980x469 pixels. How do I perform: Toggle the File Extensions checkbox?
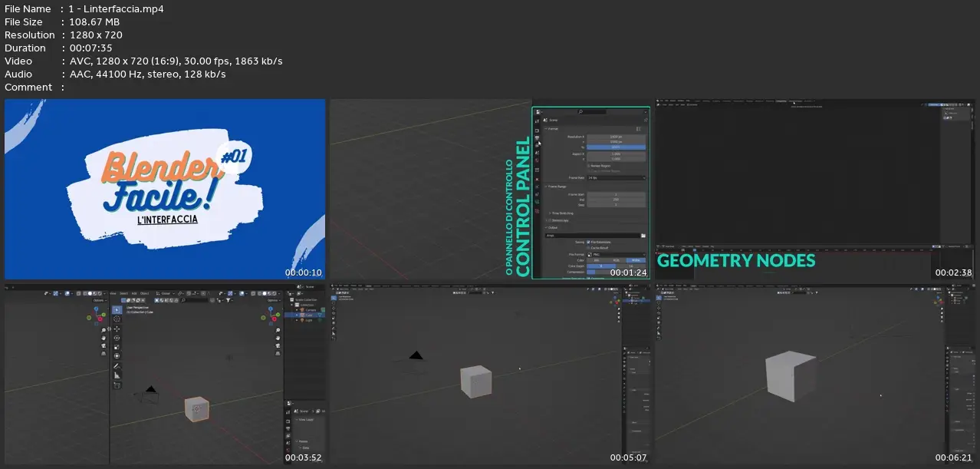click(x=588, y=242)
